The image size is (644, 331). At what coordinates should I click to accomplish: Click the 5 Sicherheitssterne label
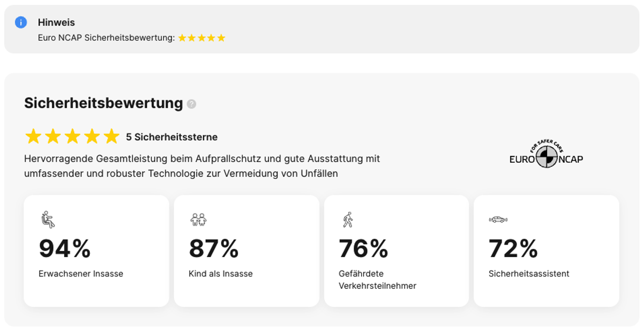coord(172,137)
